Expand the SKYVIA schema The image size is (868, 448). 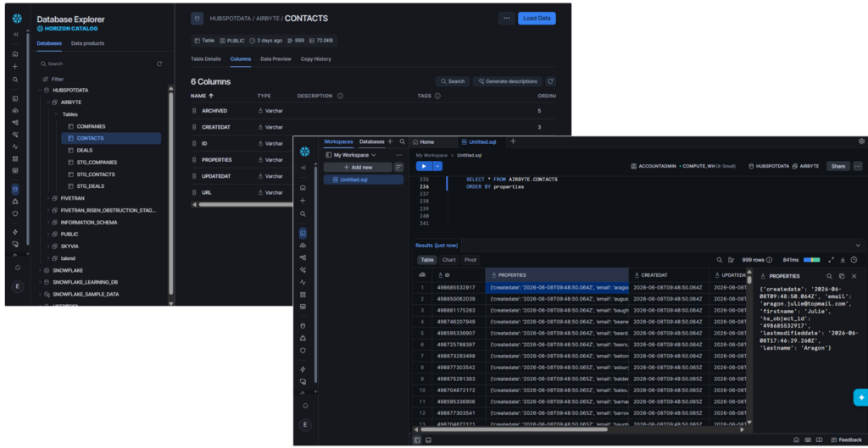(x=48, y=246)
